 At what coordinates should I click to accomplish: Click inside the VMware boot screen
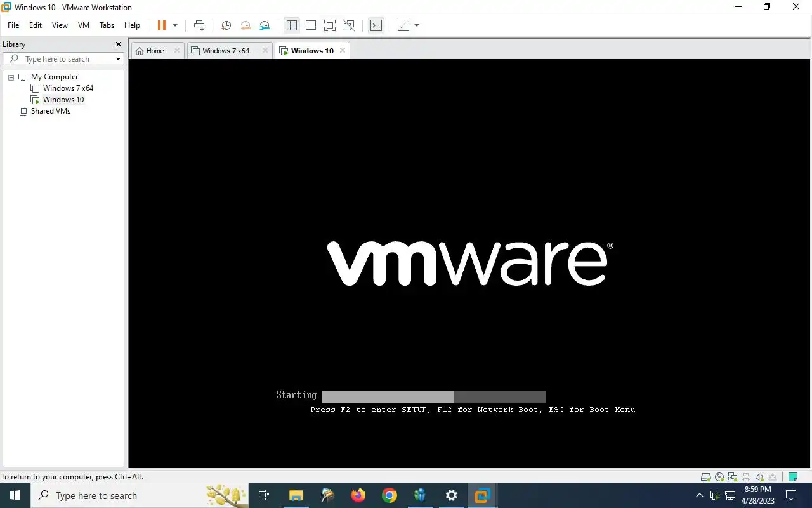[x=469, y=264]
